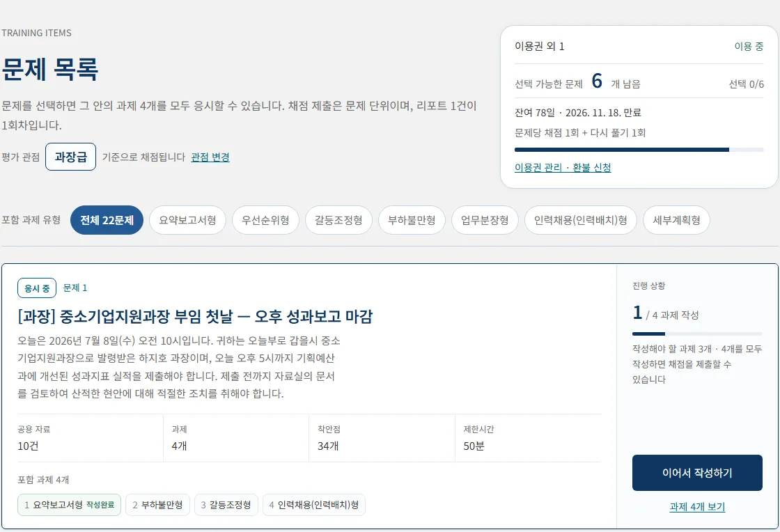Click the 잔여 78일 expiry text
The image size is (780, 532).
pos(577,113)
